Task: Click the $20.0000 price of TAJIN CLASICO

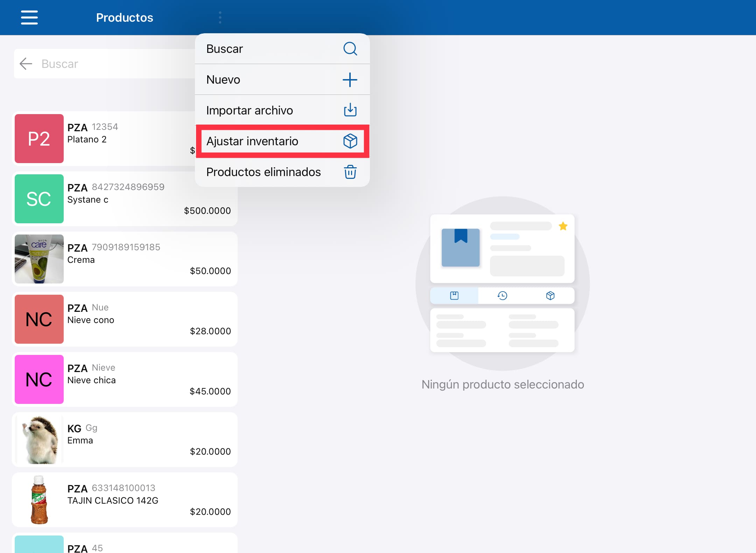Action: (x=210, y=512)
